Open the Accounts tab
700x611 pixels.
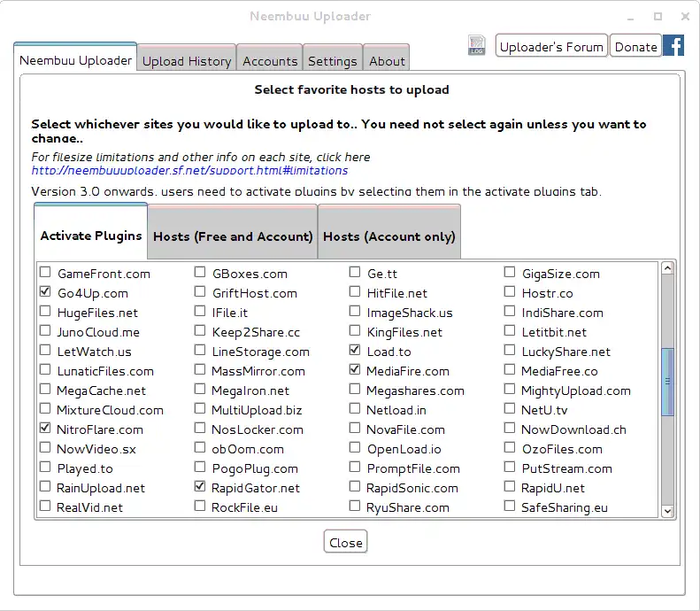pyautogui.click(x=270, y=61)
